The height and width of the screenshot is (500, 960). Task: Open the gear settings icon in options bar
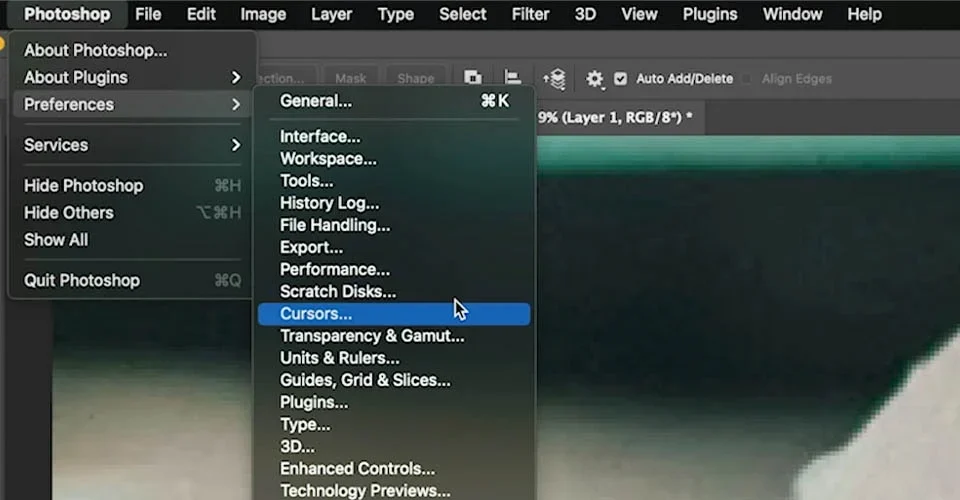[x=594, y=78]
